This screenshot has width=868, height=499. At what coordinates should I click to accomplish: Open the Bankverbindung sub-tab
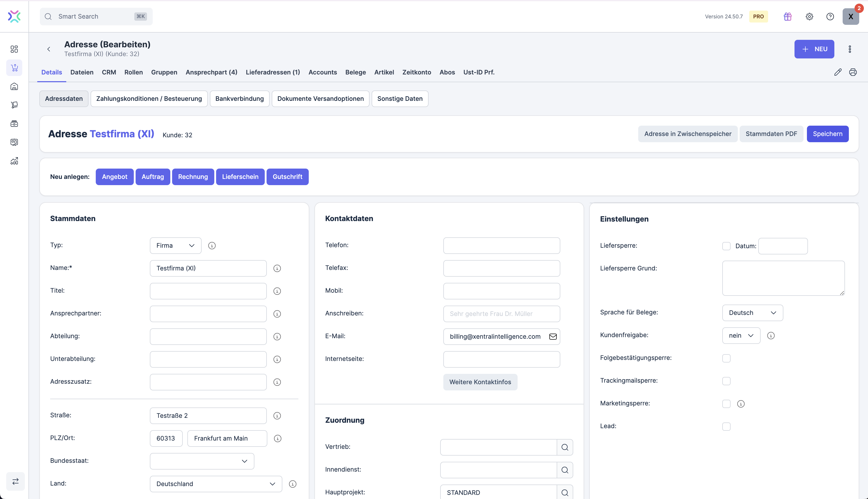239,99
